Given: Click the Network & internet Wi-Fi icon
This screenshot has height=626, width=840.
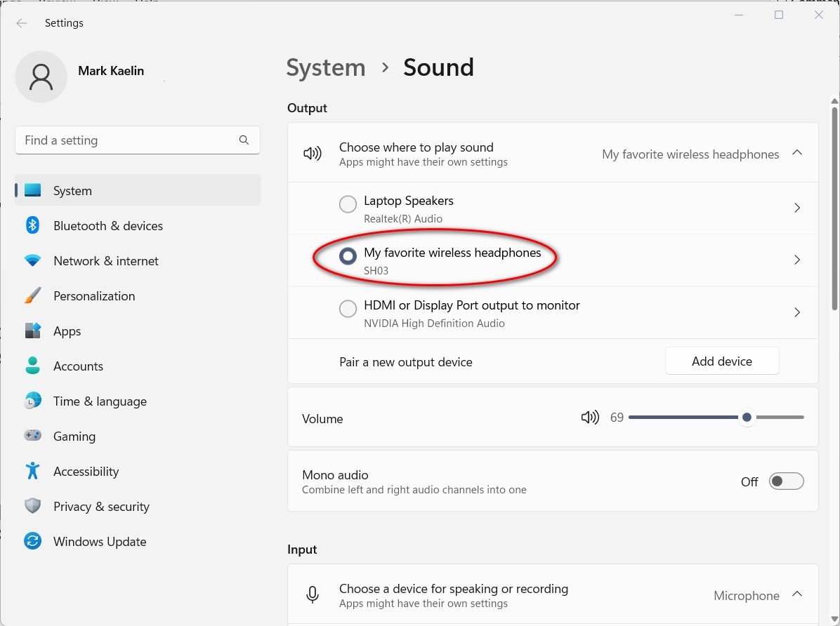Looking at the screenshot, I should (32, 260).
